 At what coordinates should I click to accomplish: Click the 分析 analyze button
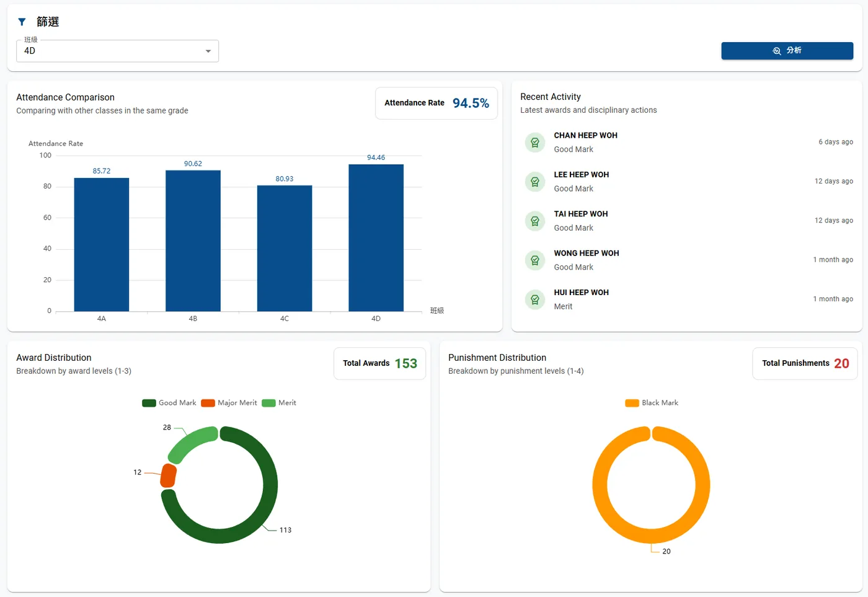point(787,51)
